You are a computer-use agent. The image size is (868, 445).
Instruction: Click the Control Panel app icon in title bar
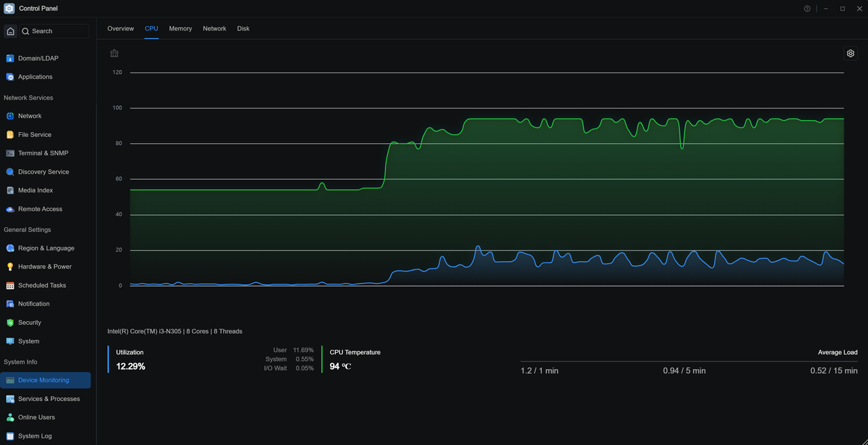[x=9, y=9]
